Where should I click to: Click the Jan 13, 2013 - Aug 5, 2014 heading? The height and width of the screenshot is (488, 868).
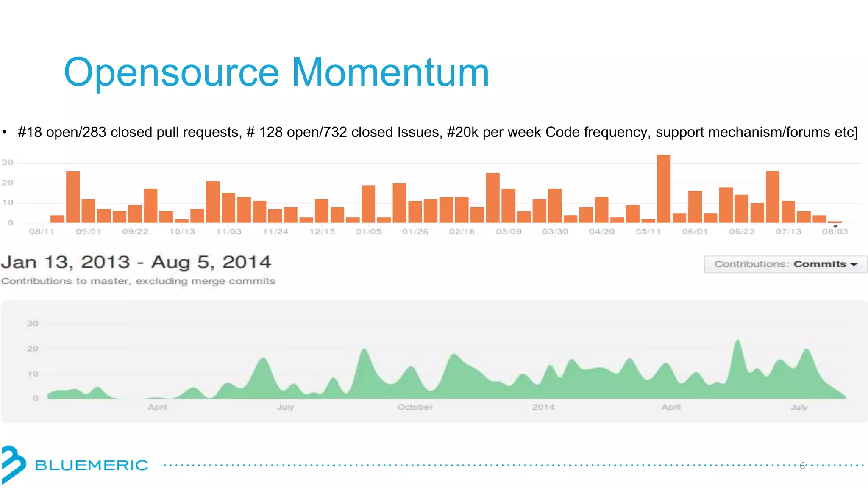click(x=136, y=262)
